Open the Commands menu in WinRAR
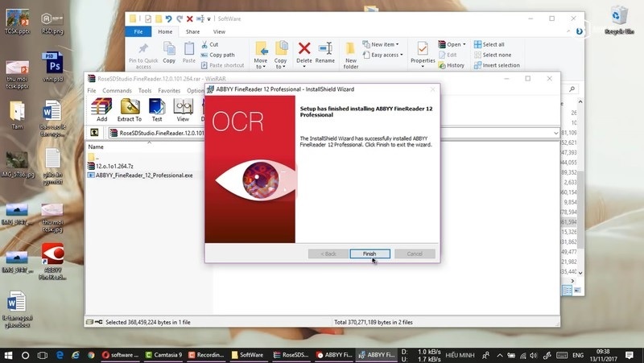644x363 pixels. pos(117,91)
